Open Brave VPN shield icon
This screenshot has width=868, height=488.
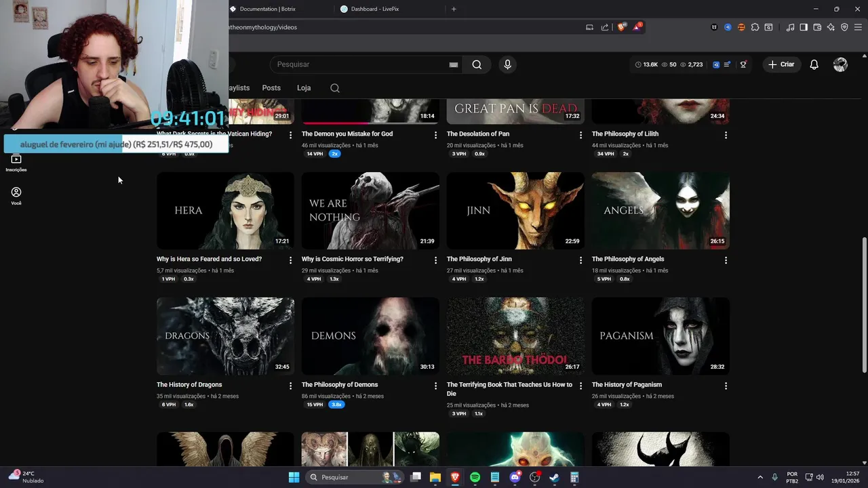click(844, 27)
